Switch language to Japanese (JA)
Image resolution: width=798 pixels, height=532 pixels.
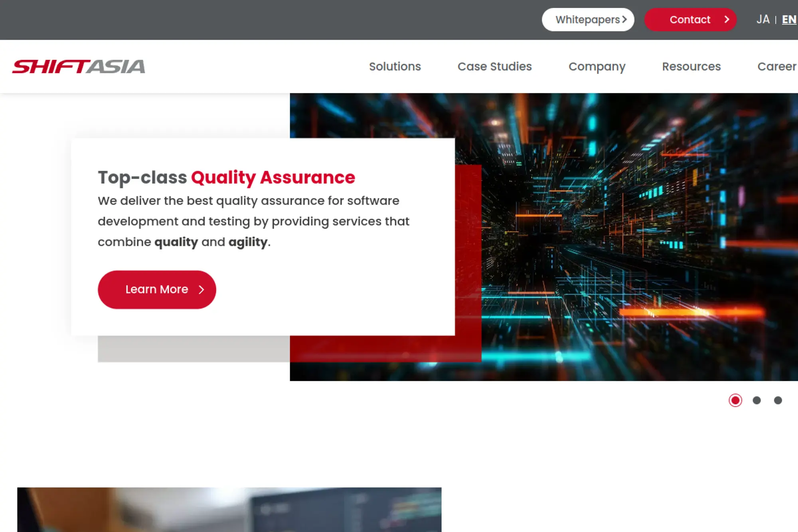tap(762, 20)
